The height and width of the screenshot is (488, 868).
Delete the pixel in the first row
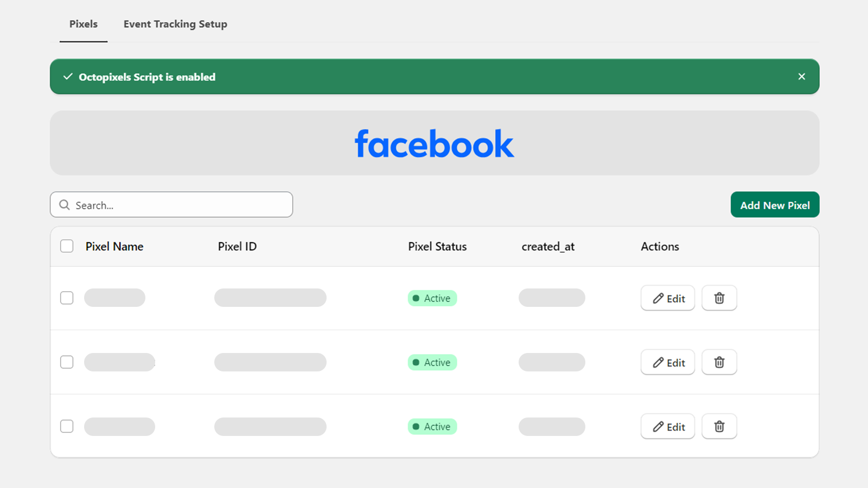719,298
